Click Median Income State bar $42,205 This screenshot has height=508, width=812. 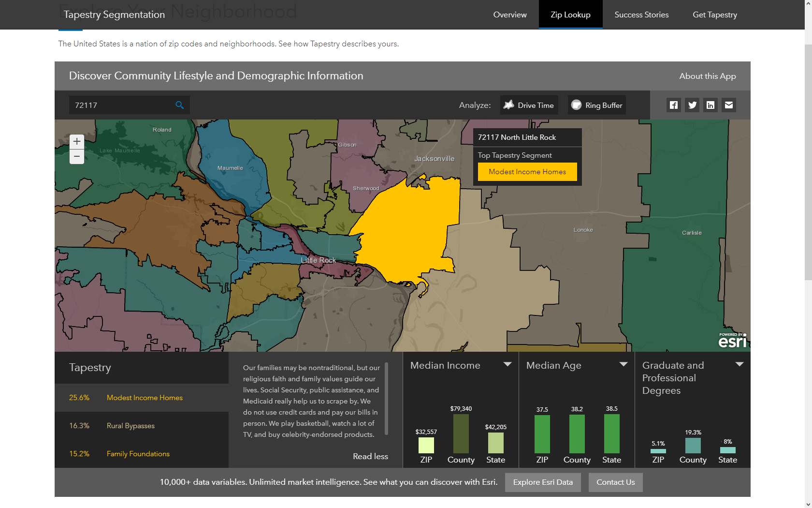496,443
